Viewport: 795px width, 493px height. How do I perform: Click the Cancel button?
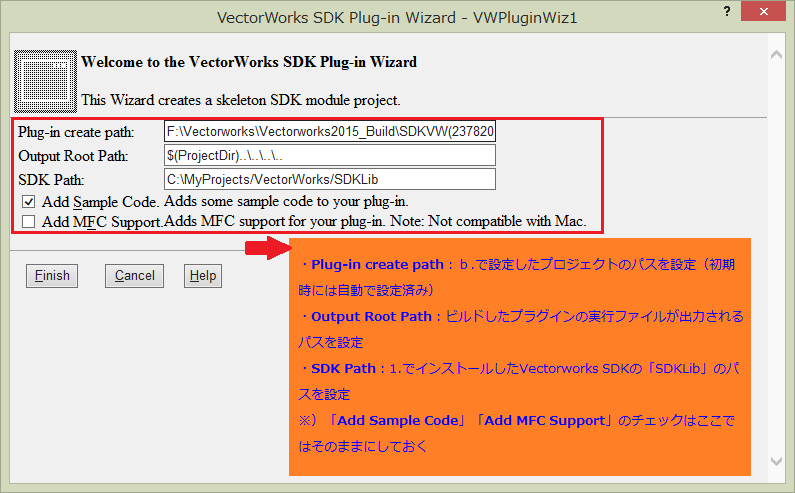coord(134,276)
